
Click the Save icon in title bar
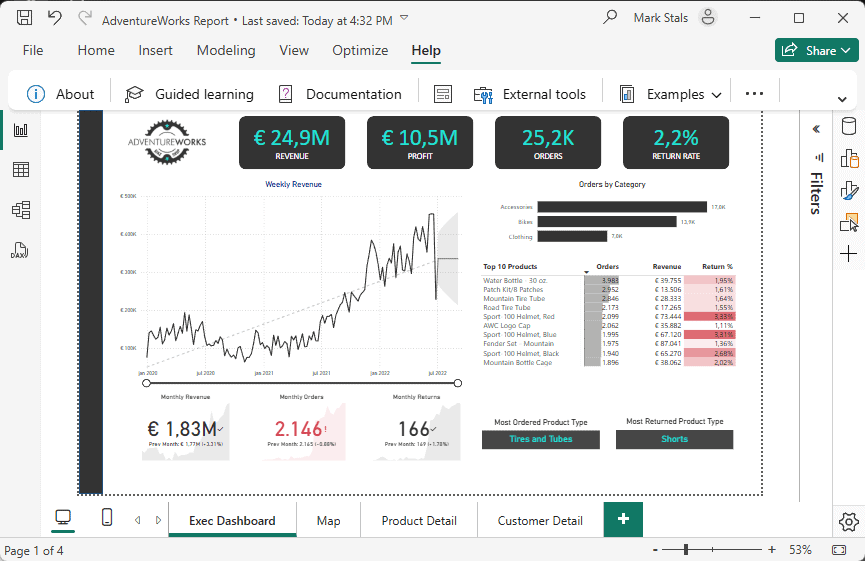[25, 18]
